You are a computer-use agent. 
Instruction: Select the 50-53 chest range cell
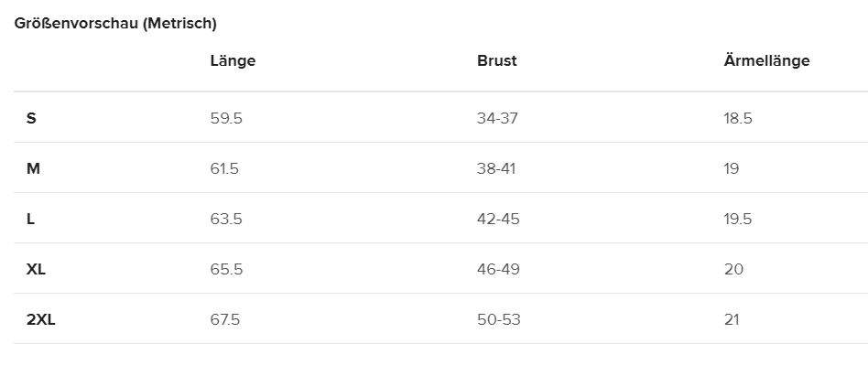pyautogui.click(x=498, y=319)
